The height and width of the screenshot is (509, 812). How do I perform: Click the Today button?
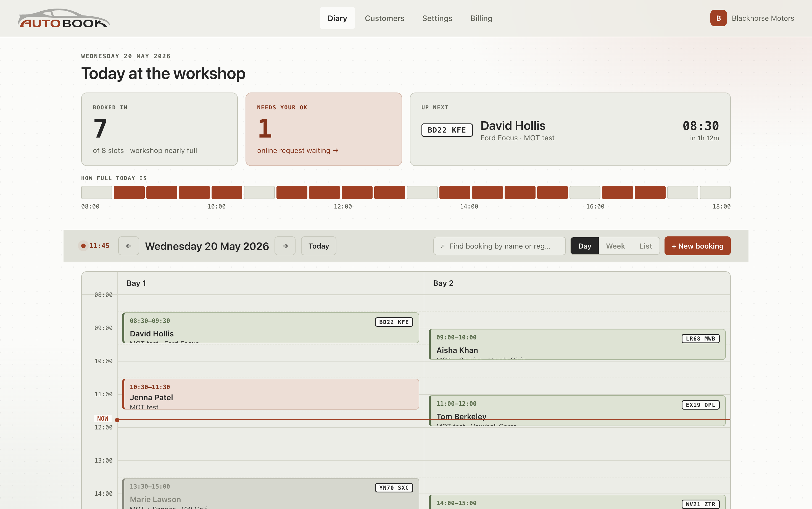point(318,246)
